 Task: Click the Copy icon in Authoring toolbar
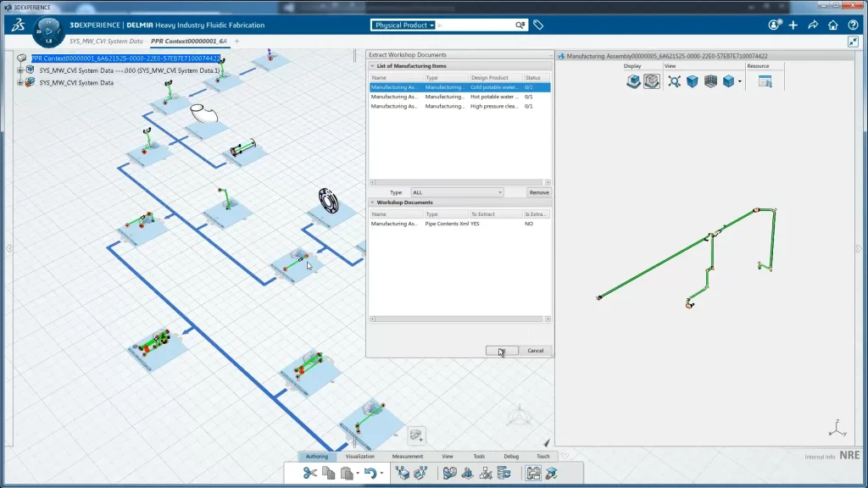click(328, 473)
